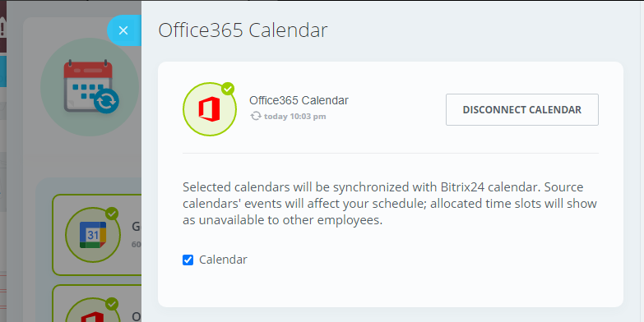The height and width of the screenshot is (322, 644).
Task: Click green checkmark on Google Calendar tile
Action: coord(112,214)
